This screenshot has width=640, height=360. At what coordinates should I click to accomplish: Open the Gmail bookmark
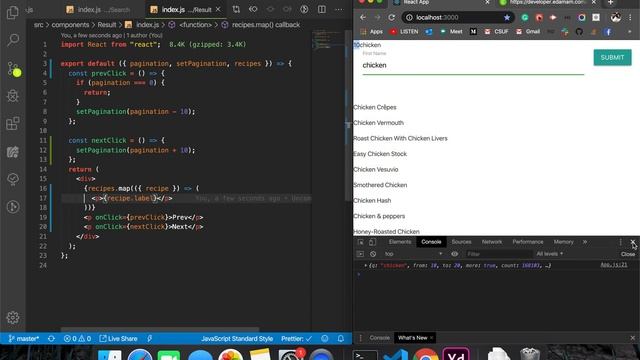click(x=528, y=31)
